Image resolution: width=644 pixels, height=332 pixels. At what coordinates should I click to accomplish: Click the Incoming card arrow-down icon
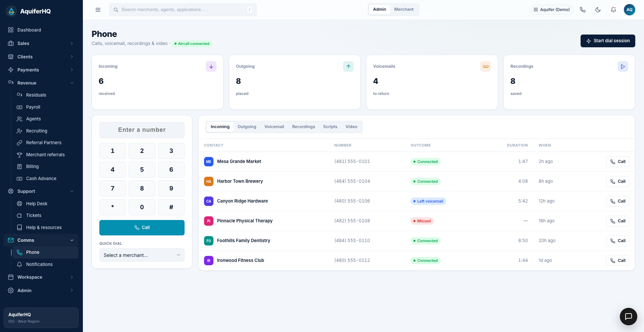(211, 66)
